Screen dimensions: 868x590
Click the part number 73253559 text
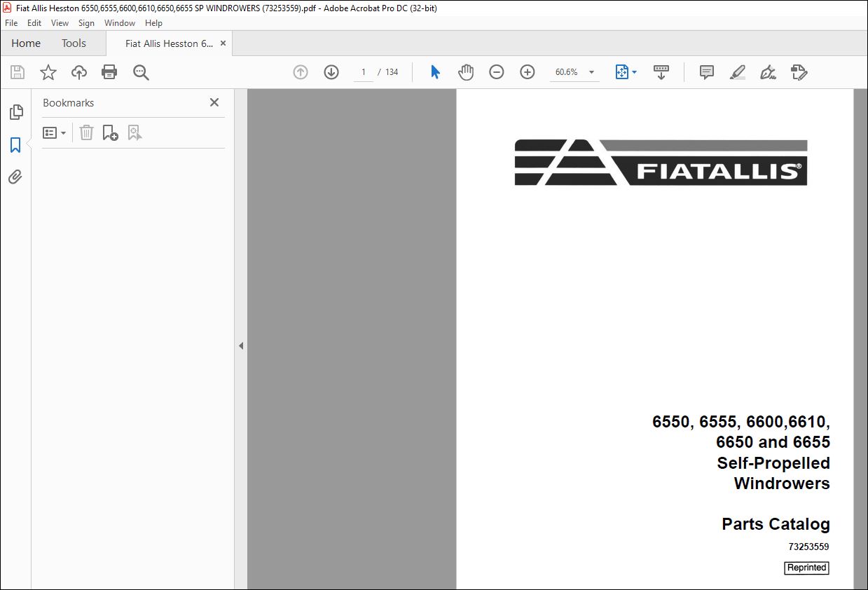point(808,547)
